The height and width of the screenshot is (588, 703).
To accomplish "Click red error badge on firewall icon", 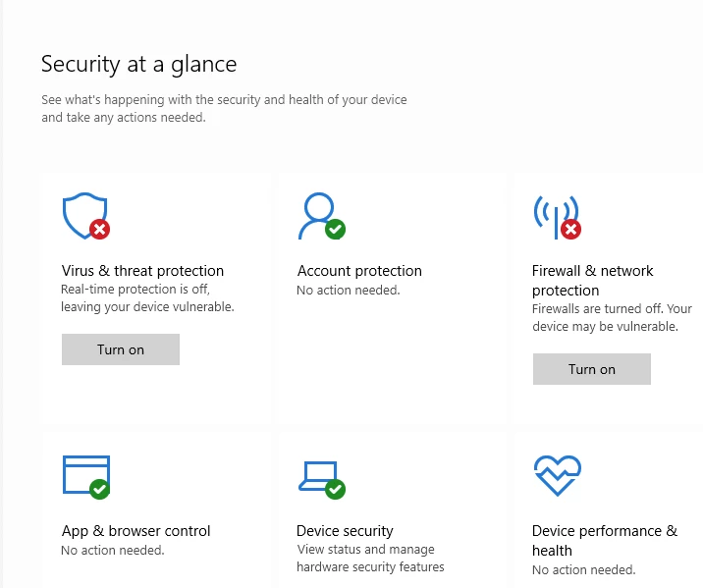I will coord(570,230).
